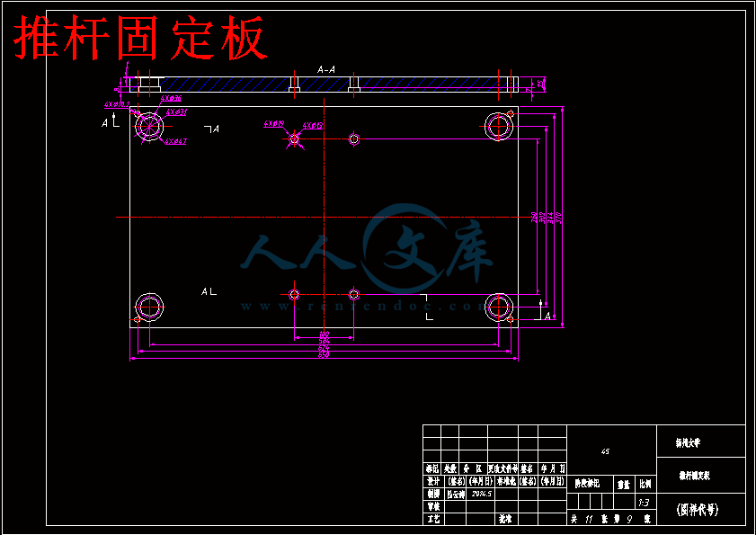
Task: Click the scale value 1:3
Action: (x=645, y=503)
